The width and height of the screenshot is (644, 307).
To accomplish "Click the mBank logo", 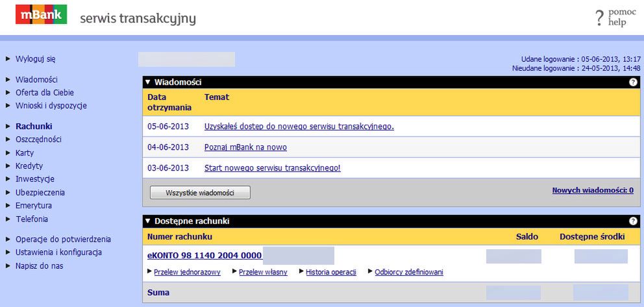I will coord(41,14).
